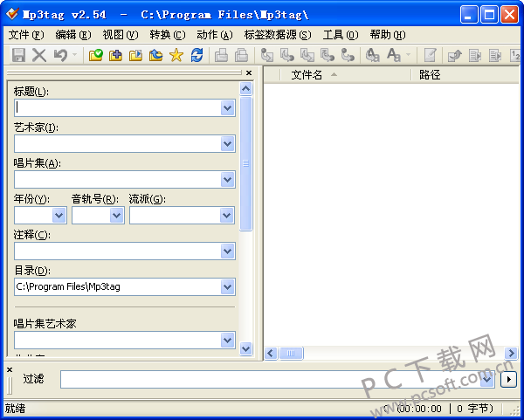The width and height of the screenshot is (524, 420).
Task: Open the 帮助(H) menu
Action: (x=388, y=35)
